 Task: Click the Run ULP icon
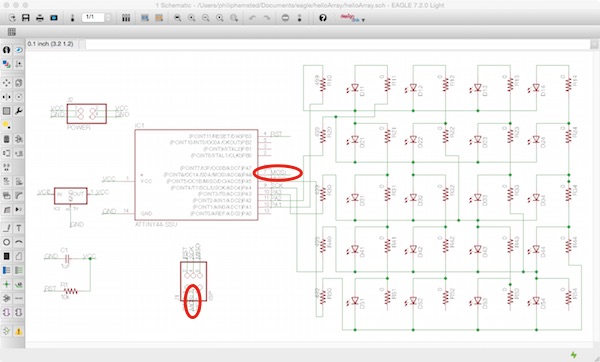coord(159,18)
